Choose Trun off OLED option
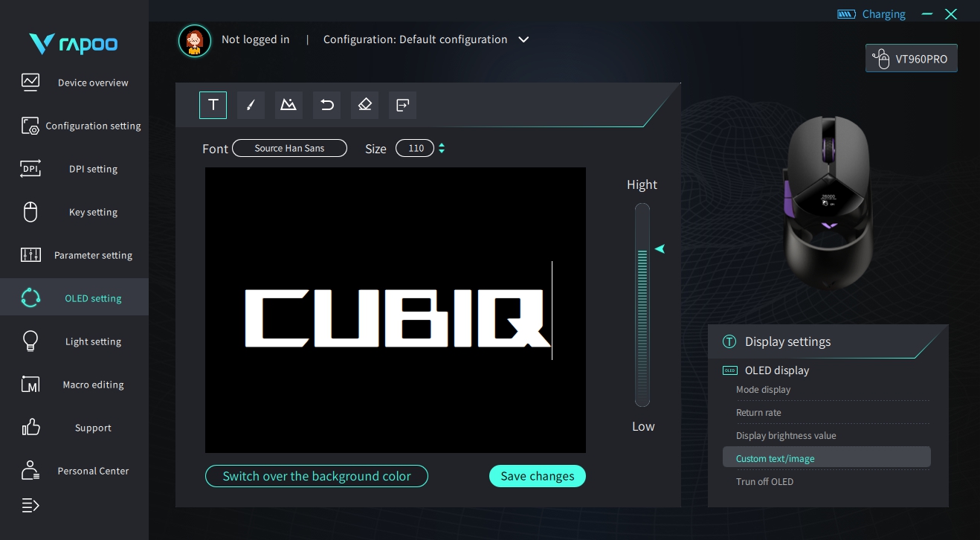 click(764, 482)
